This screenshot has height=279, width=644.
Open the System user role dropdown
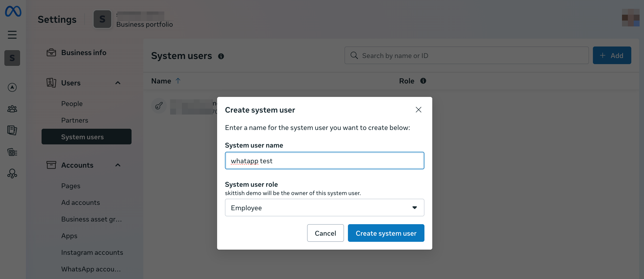pos(324,208)
